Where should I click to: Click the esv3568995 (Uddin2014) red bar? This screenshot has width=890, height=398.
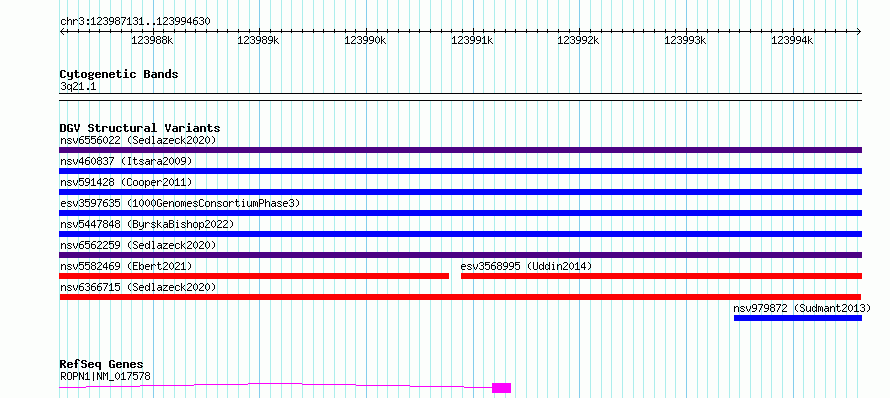(661, 276)
